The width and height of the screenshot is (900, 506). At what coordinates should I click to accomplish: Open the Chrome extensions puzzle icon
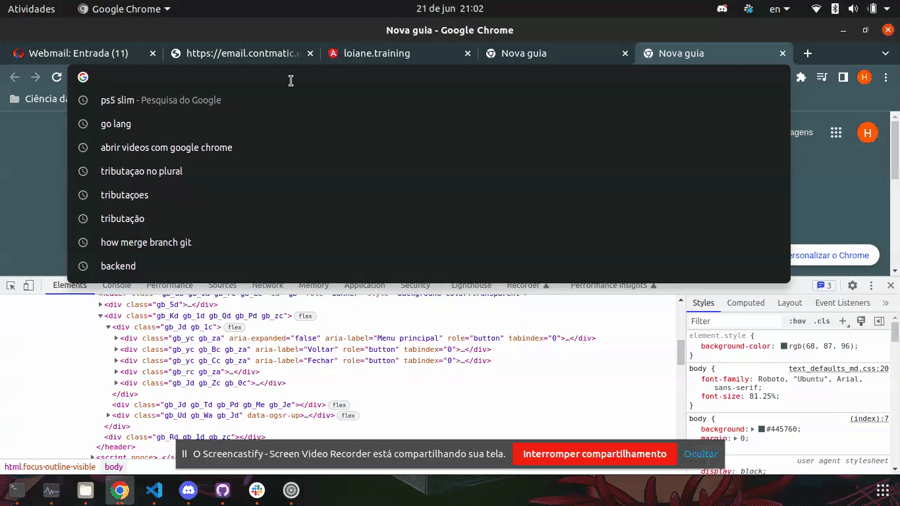point(801,77)
